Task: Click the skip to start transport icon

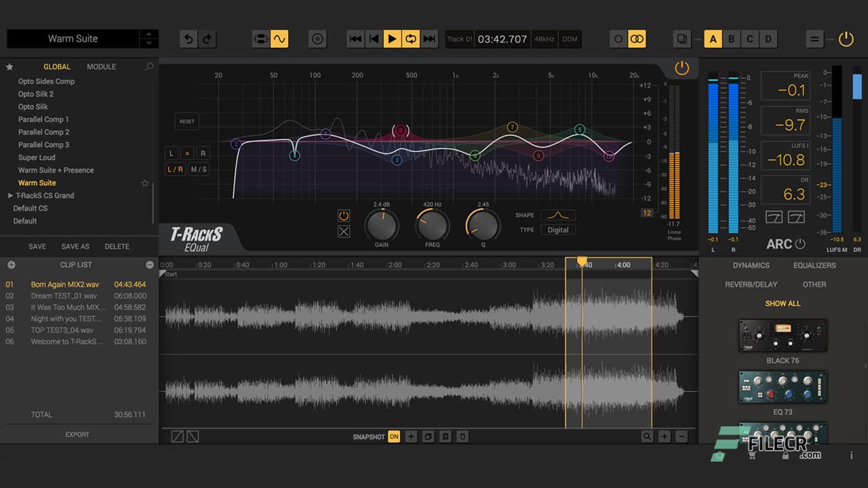Action: click(355, 39)
